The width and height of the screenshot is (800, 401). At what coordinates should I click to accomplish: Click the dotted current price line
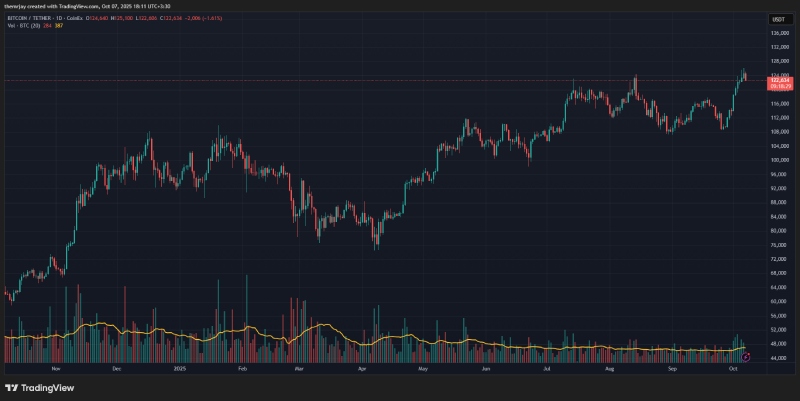pyautogui.click(x=400, y=80)
